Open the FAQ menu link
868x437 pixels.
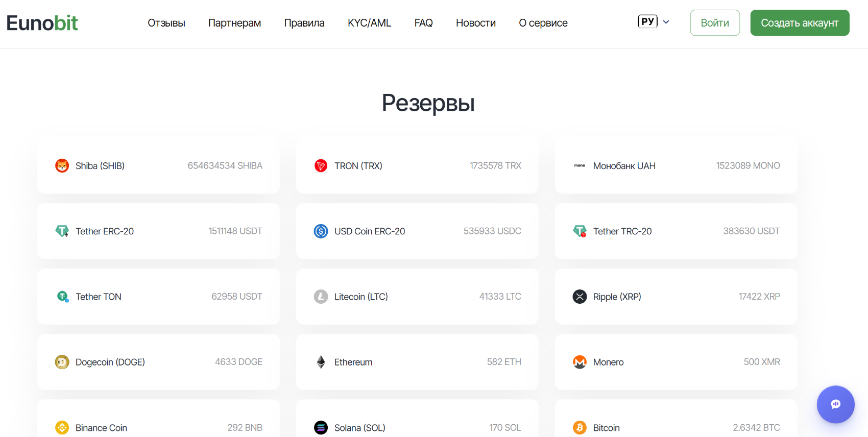[423, 23]
